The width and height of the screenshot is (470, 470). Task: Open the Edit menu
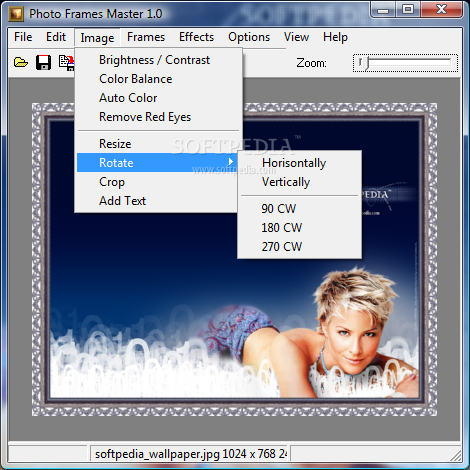click(x=56, y=37)
